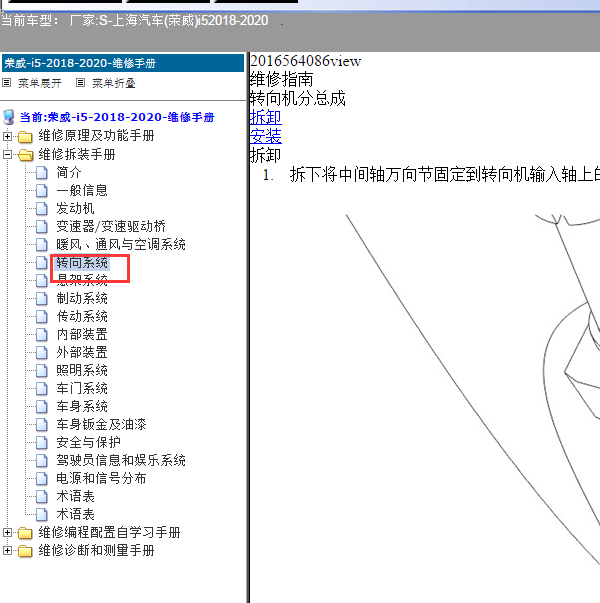Click the page icon next to 暖风、通风与空调系统
The image size is (600, 603).
pyautogui.click(x=42, y=245)
